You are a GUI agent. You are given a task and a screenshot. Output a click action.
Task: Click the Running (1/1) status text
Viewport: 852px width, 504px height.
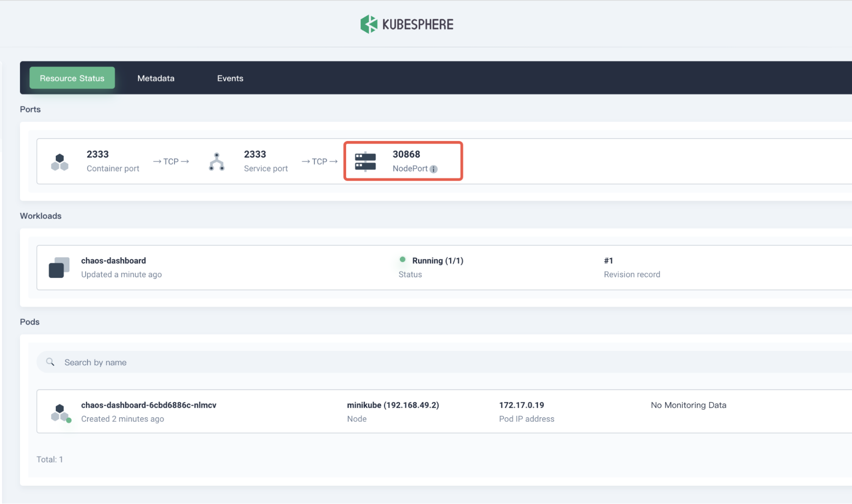(x=437, y=260)
